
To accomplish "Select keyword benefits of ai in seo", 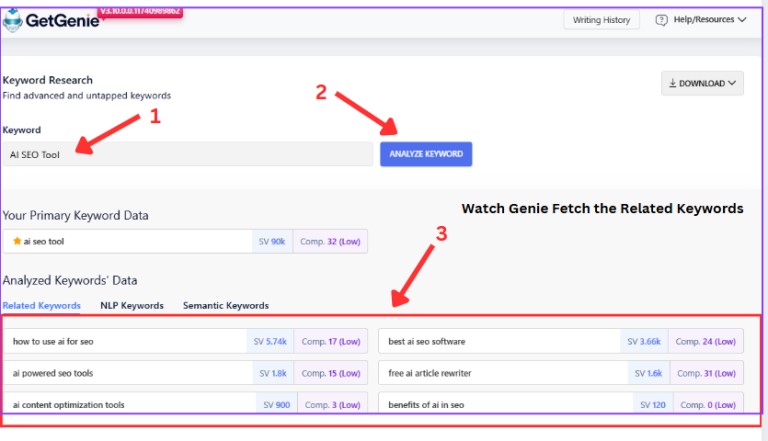I will coord(561,404).
